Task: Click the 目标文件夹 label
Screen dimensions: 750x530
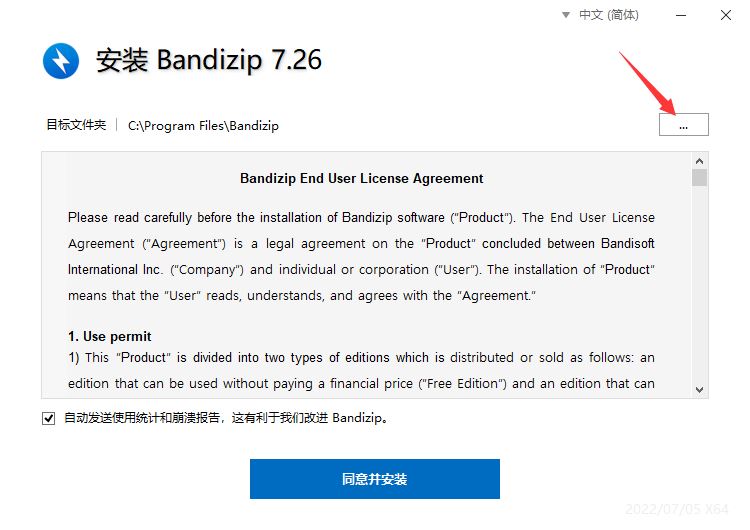Action: coord(76,125)
